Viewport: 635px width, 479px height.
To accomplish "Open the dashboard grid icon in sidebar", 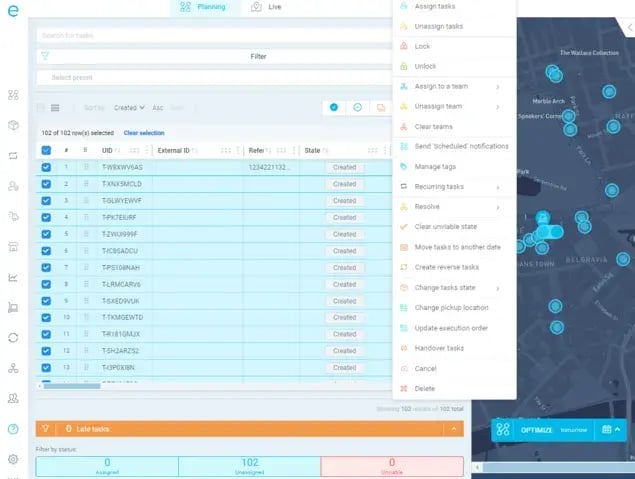I will 13,95.
